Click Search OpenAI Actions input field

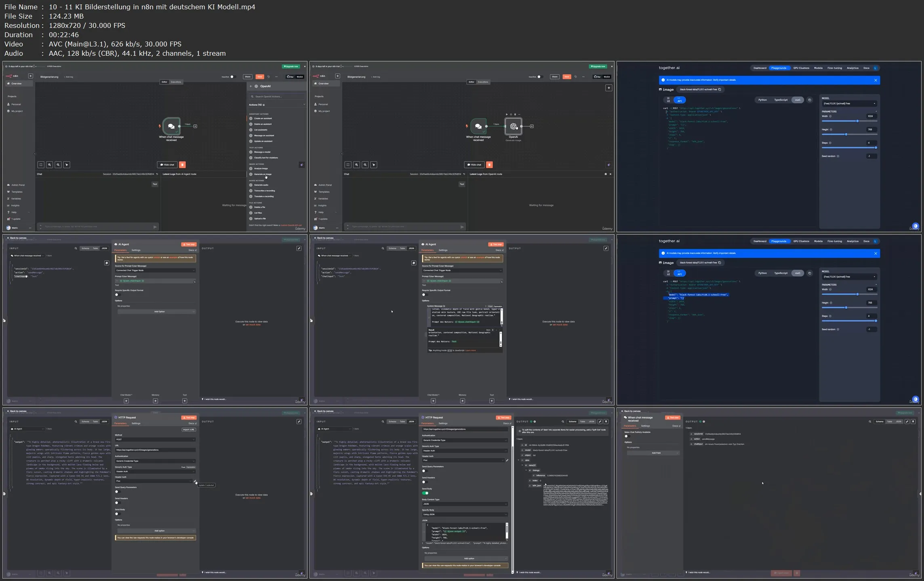coord(277,97)
